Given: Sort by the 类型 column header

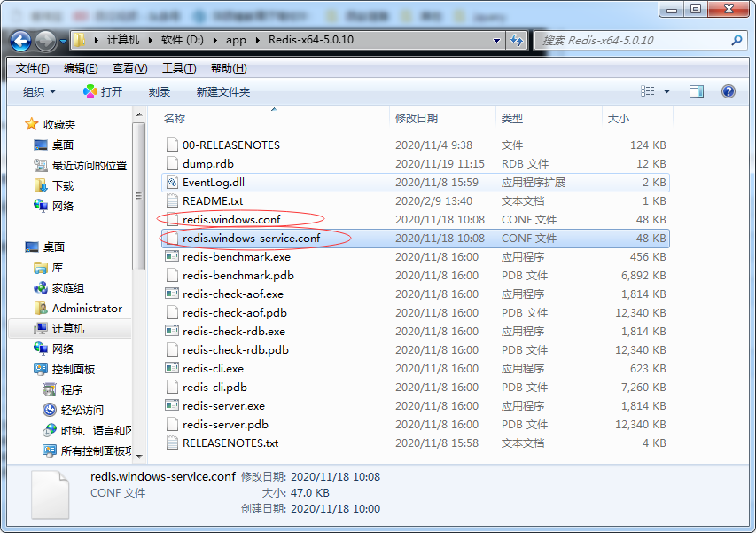Looking at the screenshot, I should tap(511, 118).
